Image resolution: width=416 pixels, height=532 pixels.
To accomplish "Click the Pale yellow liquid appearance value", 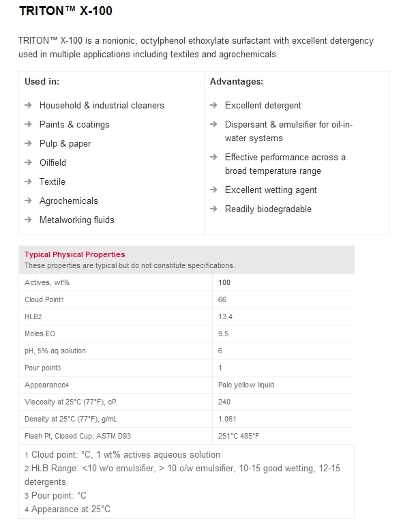I will click(x=246, y=385).
